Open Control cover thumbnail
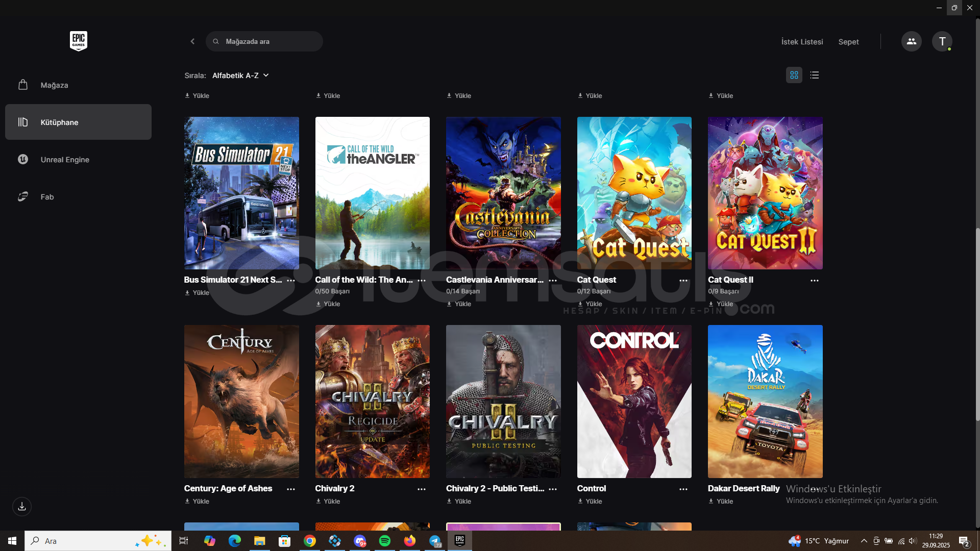 point(634,402)
